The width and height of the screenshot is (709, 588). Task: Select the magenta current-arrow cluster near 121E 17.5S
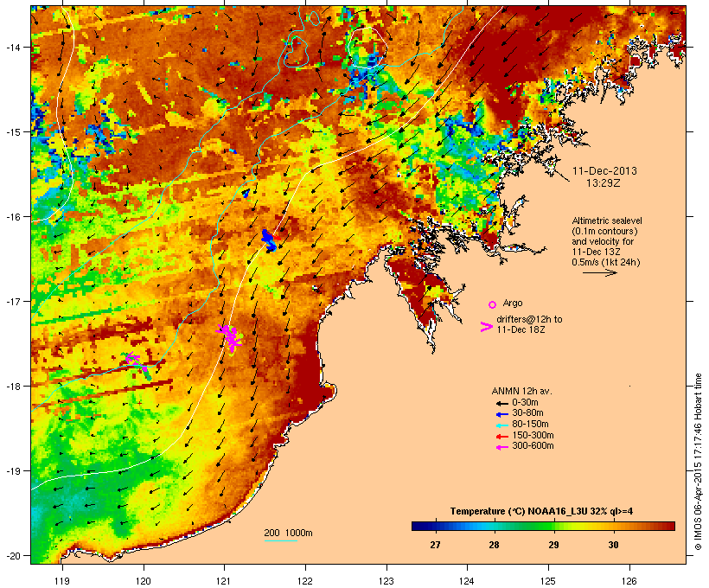[230, 338]
